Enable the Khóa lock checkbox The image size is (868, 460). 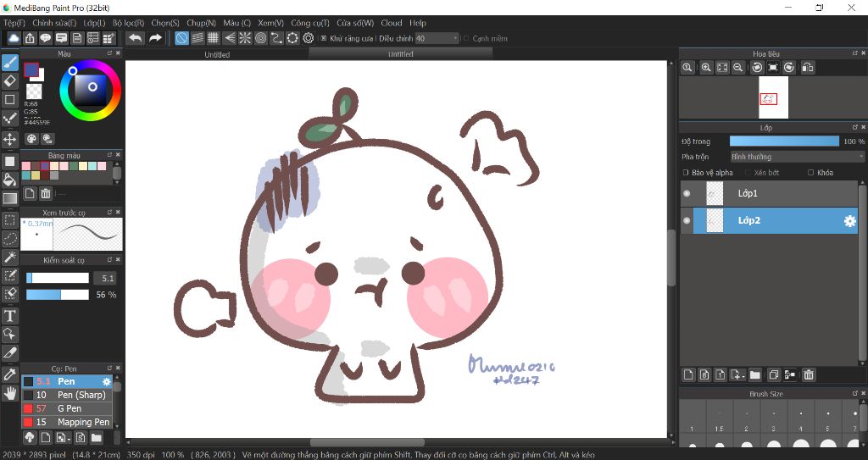pos(810,173)
